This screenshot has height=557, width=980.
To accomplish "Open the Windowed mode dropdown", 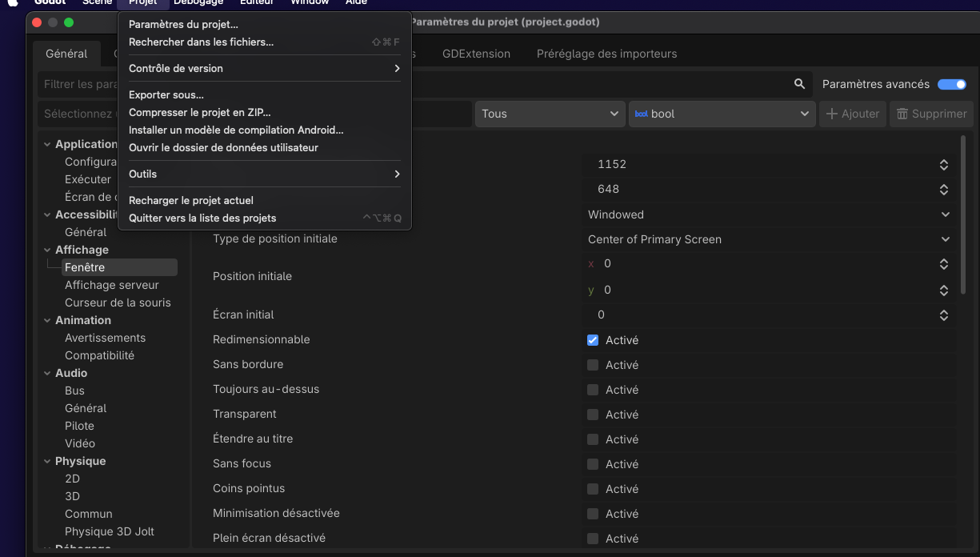I will click(769, 214).
